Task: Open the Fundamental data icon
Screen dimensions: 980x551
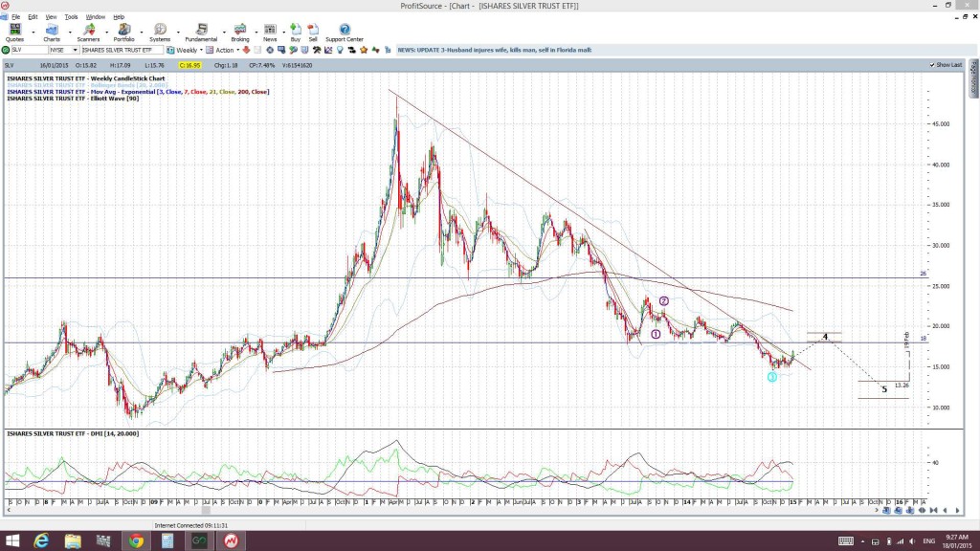Action: (201, 30)
